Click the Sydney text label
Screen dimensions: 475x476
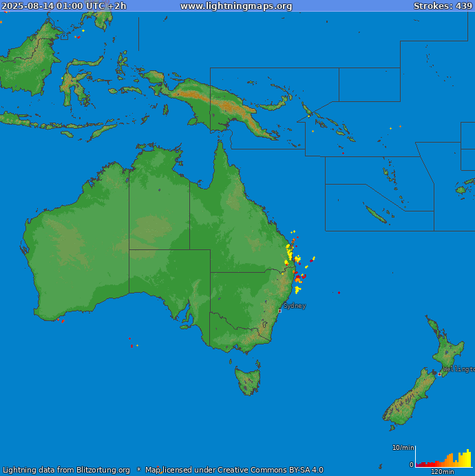point(295,305)
